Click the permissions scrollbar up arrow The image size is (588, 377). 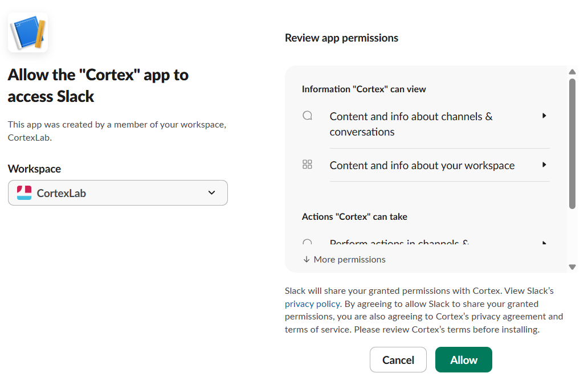point(572,72)
